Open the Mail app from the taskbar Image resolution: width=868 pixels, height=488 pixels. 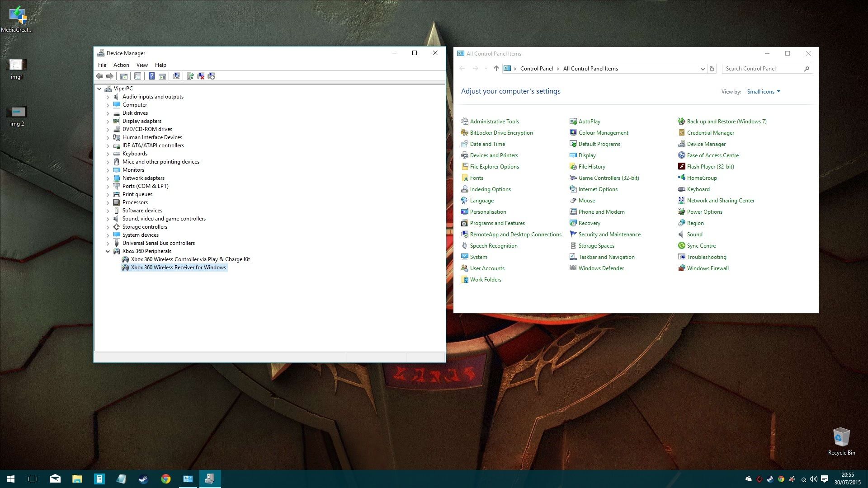tap(55, 479)
